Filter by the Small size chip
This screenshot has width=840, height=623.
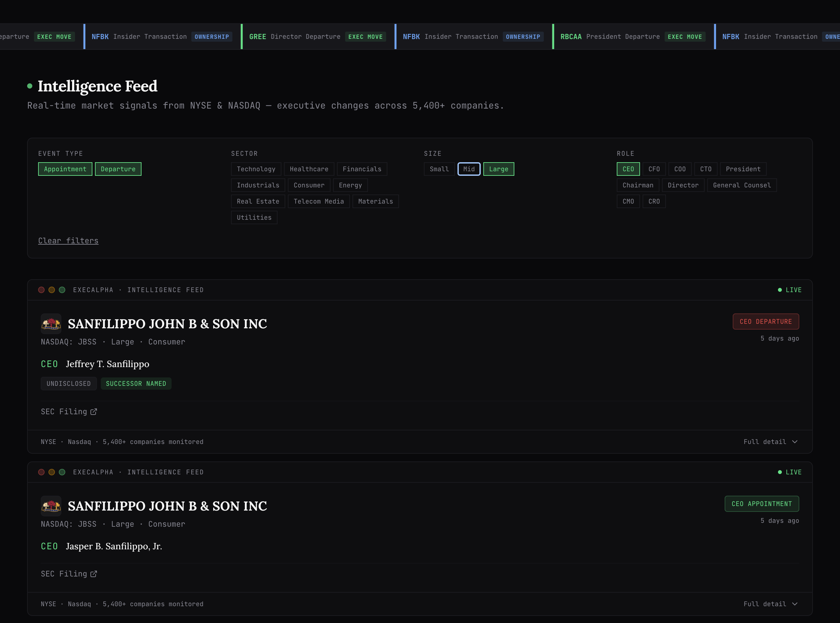point(439,169)
